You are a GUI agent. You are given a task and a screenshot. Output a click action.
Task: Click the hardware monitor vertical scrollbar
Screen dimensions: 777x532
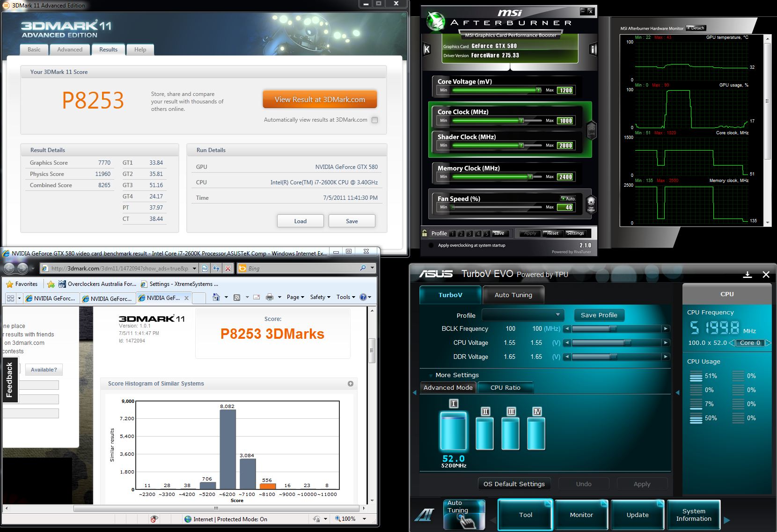767,130
